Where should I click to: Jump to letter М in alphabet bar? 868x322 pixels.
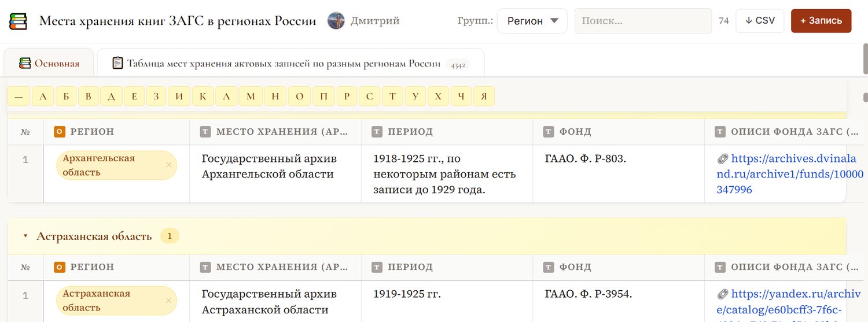point(251,97)
